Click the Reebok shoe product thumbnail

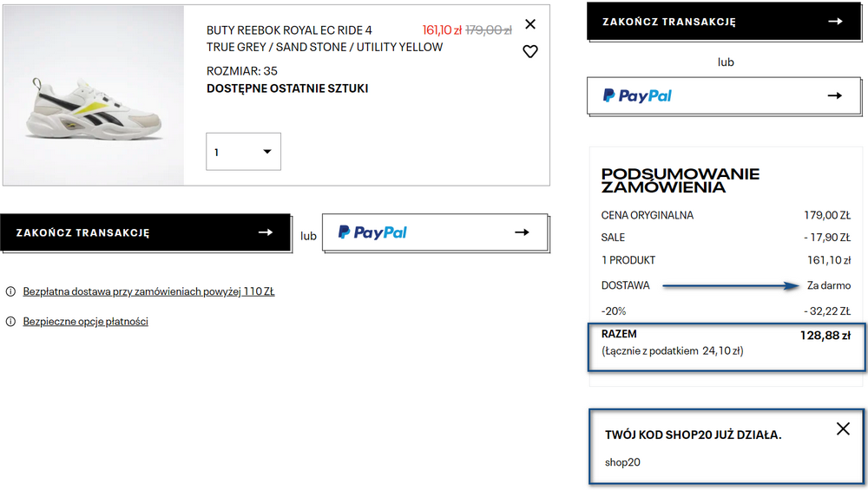(94, 95)
